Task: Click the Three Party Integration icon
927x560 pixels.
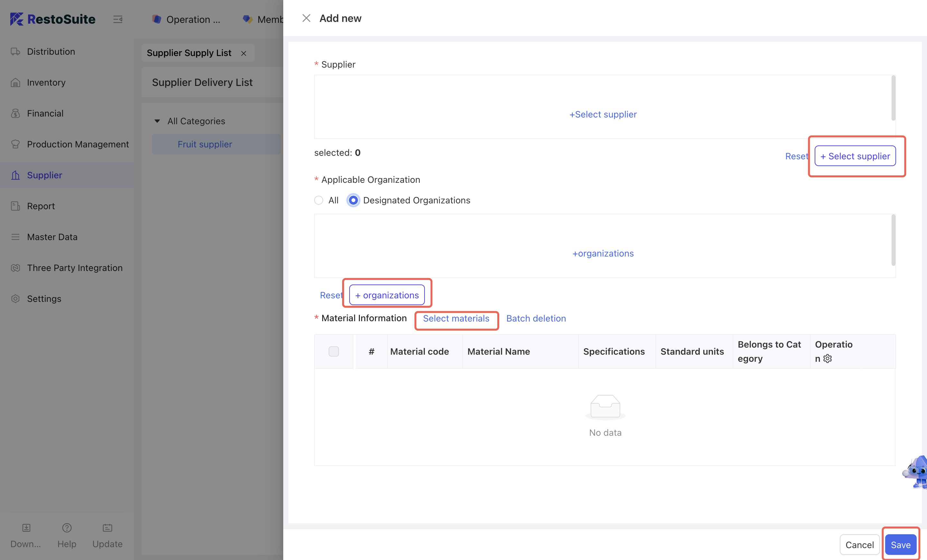Action: [x=15, y=268]
